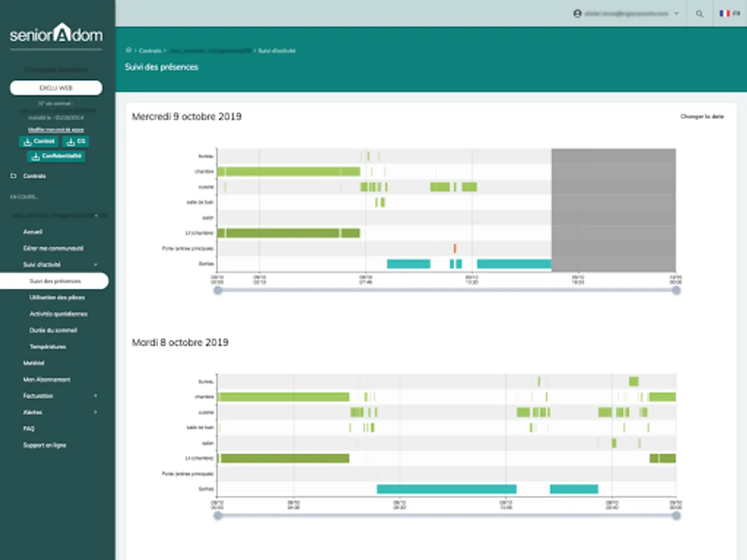Screen dimensions: 747x560
Task: Collapse the Suivi d'activité submenu
Action: (95, 264)
